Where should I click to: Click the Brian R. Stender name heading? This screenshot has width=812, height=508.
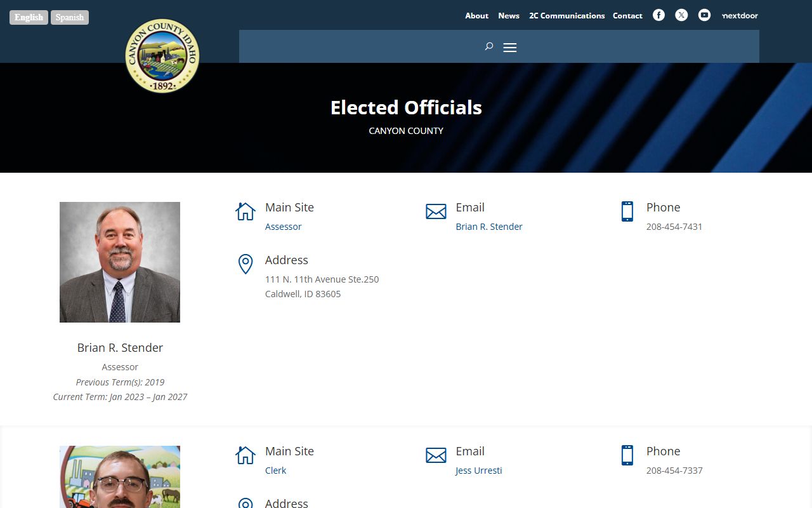[120, 347]
